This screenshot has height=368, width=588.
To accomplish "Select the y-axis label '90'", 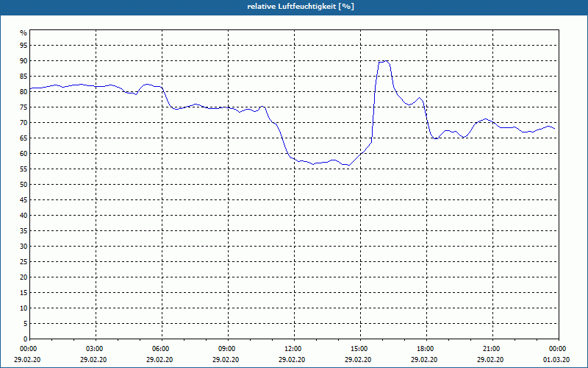I will (x=24, y=61).
